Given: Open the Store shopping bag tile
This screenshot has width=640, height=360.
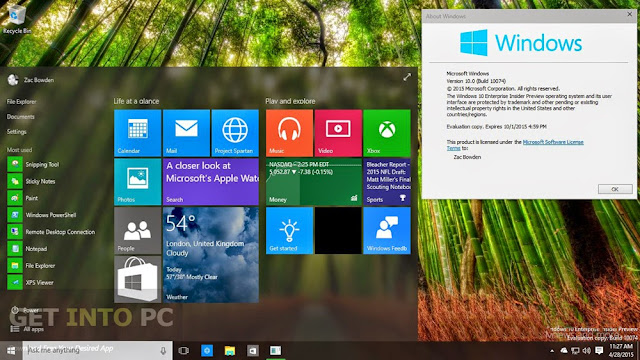Looking at the screenshot, I should point(138,279).
